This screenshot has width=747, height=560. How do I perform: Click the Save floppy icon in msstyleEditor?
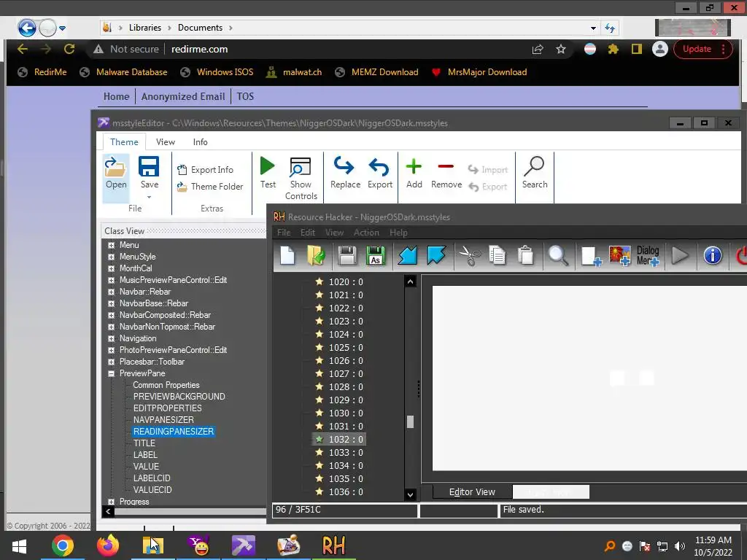pos(149,167)
